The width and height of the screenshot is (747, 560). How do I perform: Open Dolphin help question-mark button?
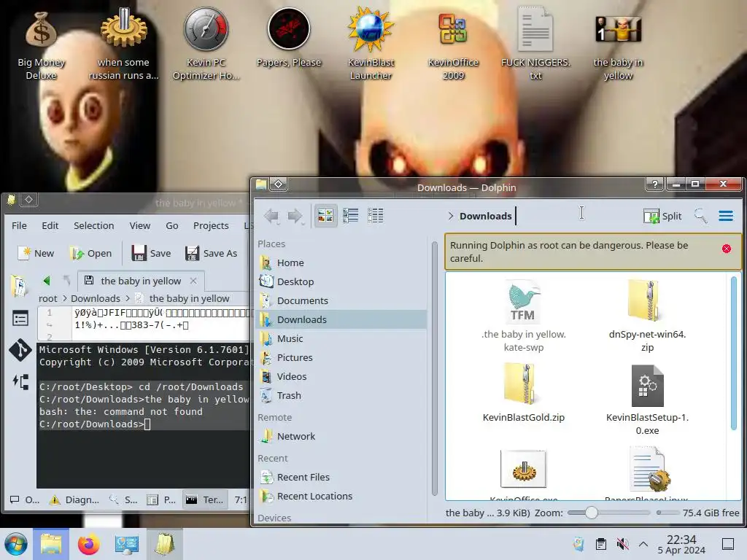pos(655,184)
